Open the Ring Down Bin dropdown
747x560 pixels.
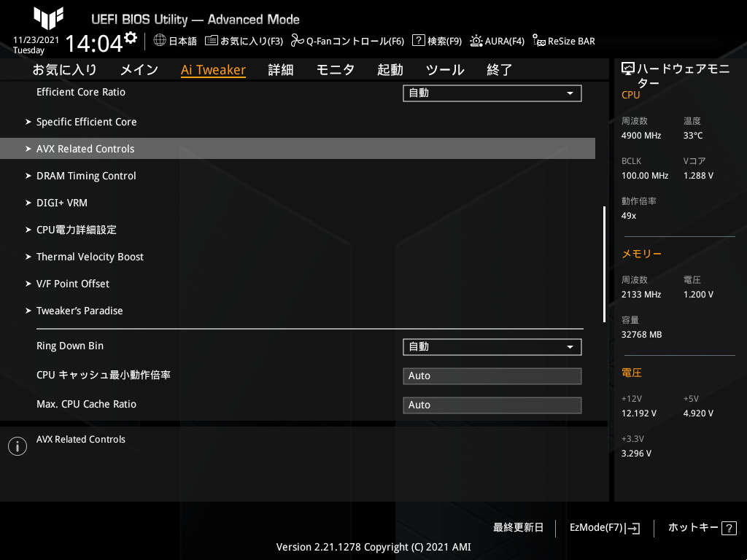(x=492, y=347)
